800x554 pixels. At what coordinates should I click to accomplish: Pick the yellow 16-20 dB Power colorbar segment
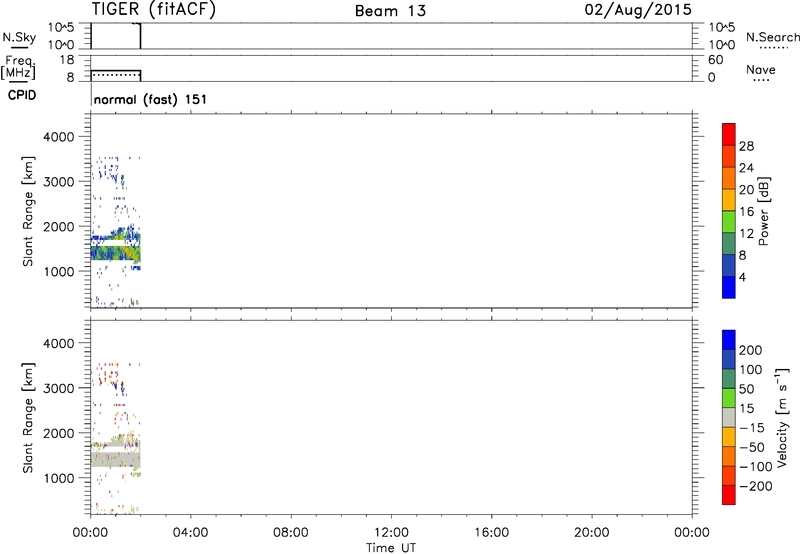tap(729, 200)
